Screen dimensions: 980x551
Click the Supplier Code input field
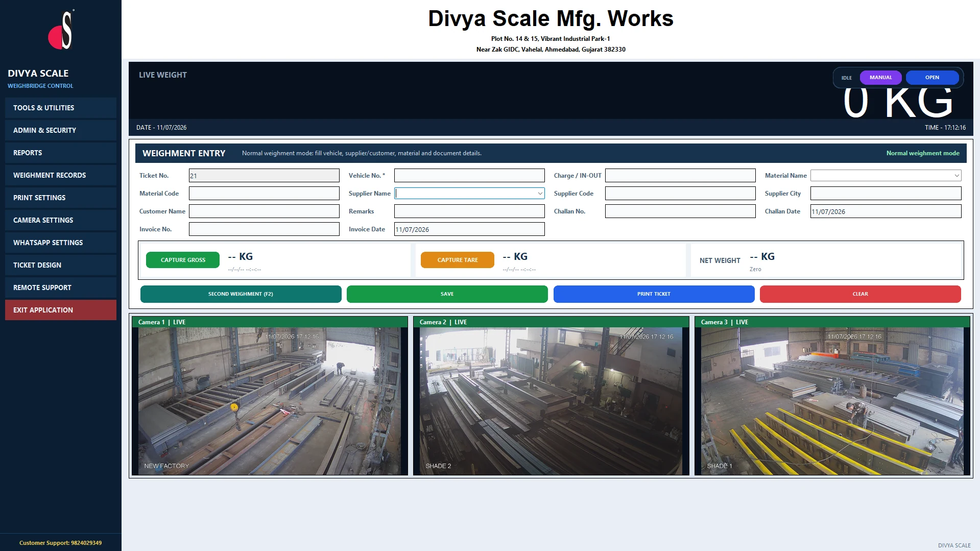coord(680,194)
